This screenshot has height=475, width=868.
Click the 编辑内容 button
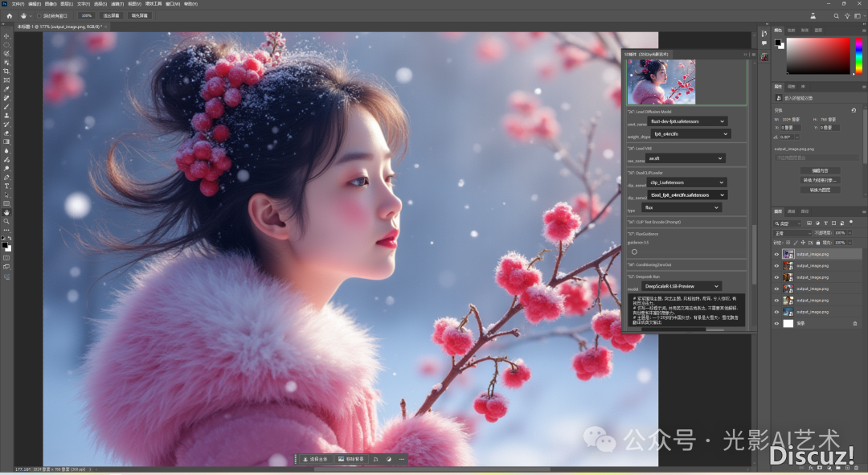click(x=821, y=170)
